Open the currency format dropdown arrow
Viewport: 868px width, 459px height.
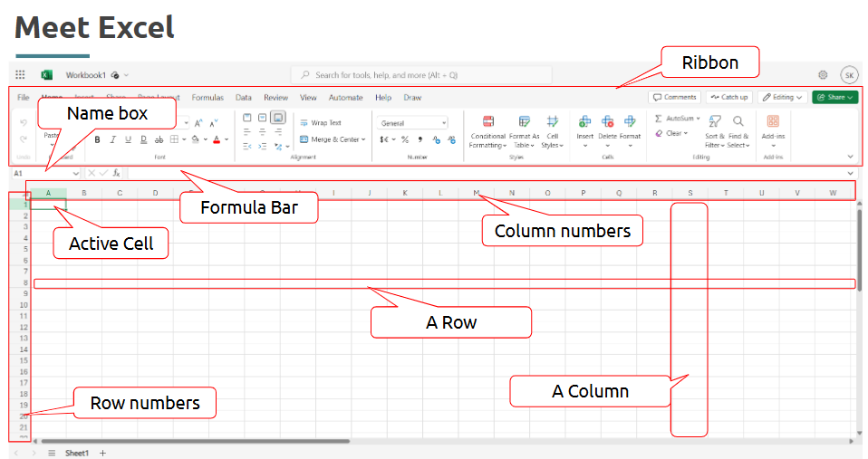[393, 139]
